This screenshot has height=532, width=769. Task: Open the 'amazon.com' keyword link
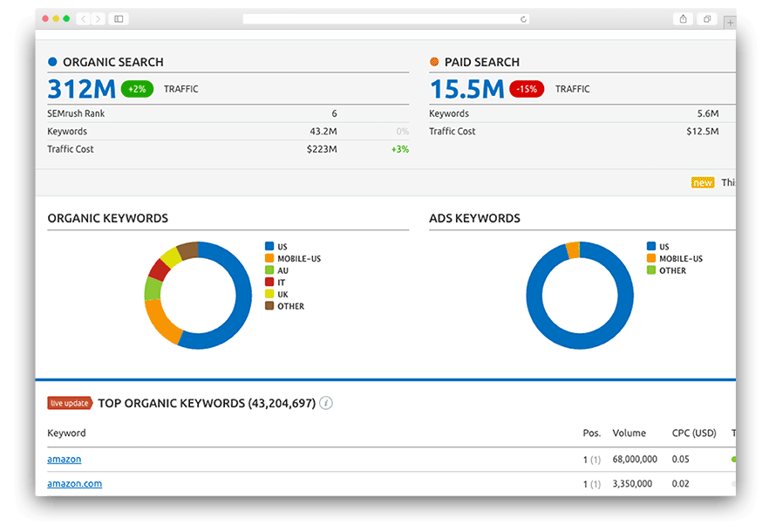tap(74, 483)
